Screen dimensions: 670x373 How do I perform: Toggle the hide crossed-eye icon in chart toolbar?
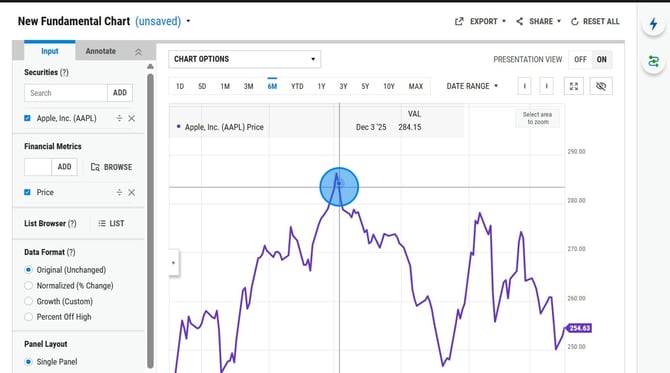(x=601, y=86)
